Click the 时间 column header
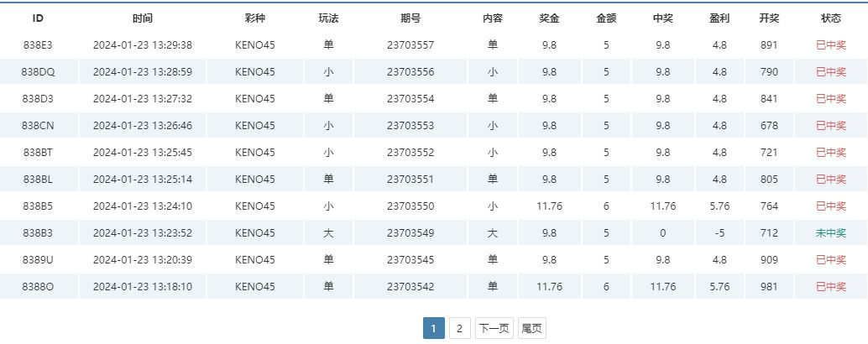Image resolution: width=868 pixels, height=344 pixels. coord(143,18)
